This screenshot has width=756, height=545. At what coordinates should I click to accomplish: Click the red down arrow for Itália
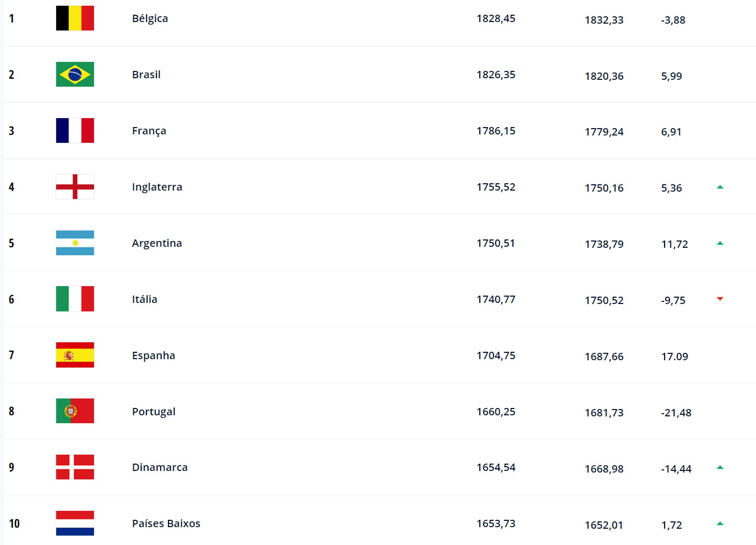coord(720,299)
